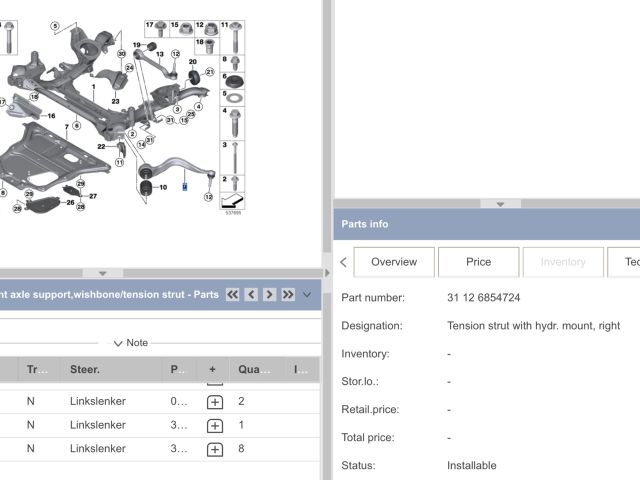Jump to last parts page
The height and width of the screenshot is (480, 640).
[288, 294]
